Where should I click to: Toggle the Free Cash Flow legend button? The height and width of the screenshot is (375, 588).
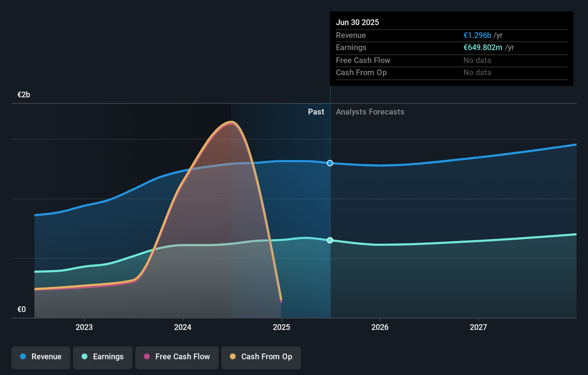[177, 357]
